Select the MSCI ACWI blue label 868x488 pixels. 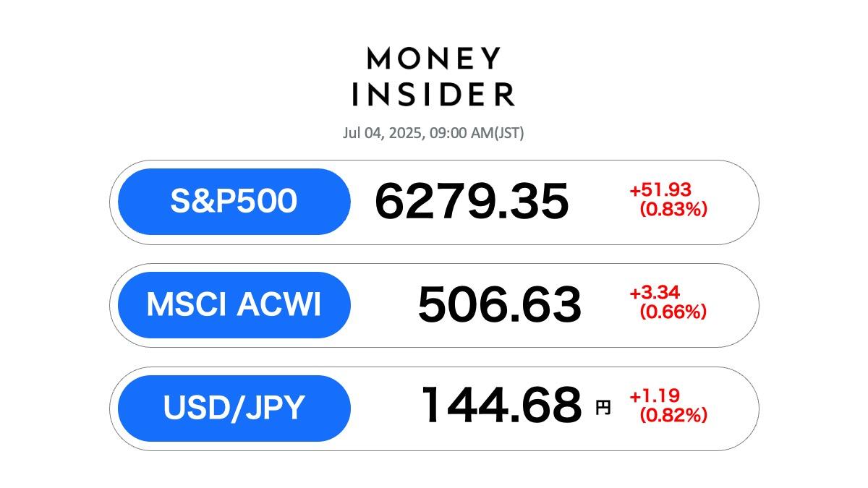click(x=234, y=305)
